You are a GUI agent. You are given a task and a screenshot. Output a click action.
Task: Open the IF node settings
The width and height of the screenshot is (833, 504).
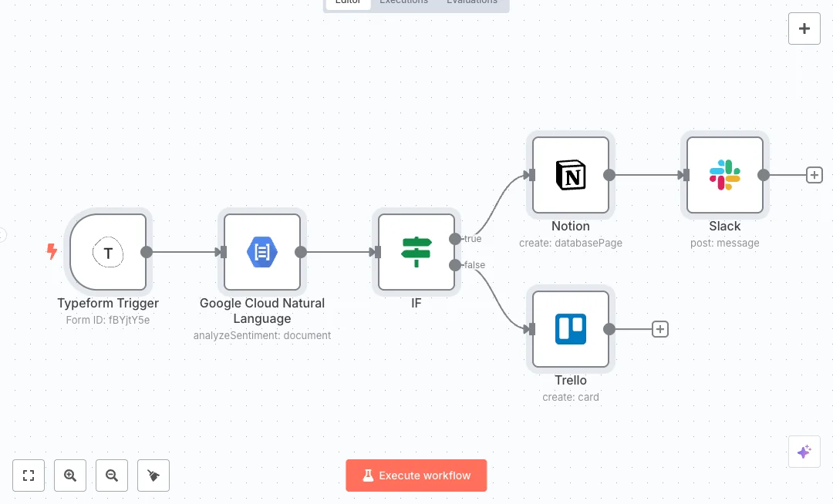pos(416,251)
